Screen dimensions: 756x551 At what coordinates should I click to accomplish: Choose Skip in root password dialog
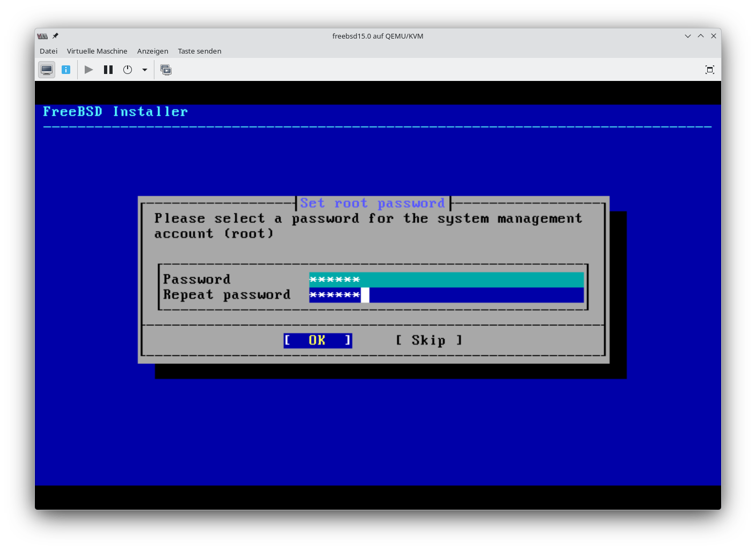pyautogui.click(x=428, y=340)
